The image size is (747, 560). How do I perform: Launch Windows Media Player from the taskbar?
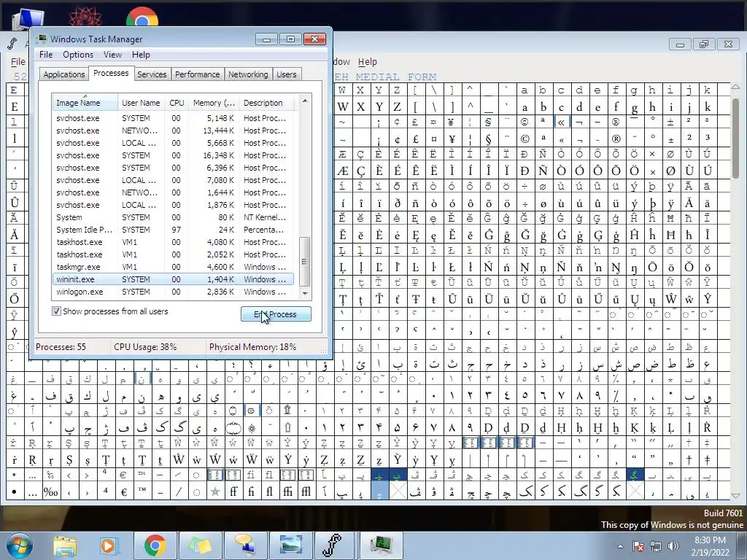tap(108, 545)
